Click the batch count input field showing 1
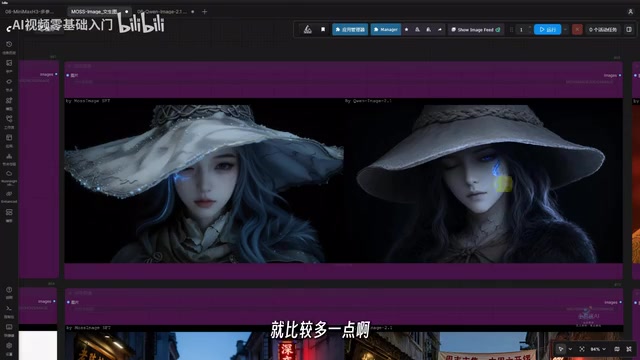640x360 pixels. pos(521,29)
